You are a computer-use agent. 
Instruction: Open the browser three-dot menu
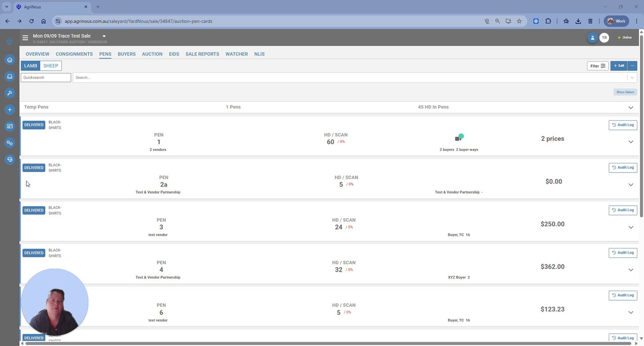pyautogui.click(x=636, y=21)
